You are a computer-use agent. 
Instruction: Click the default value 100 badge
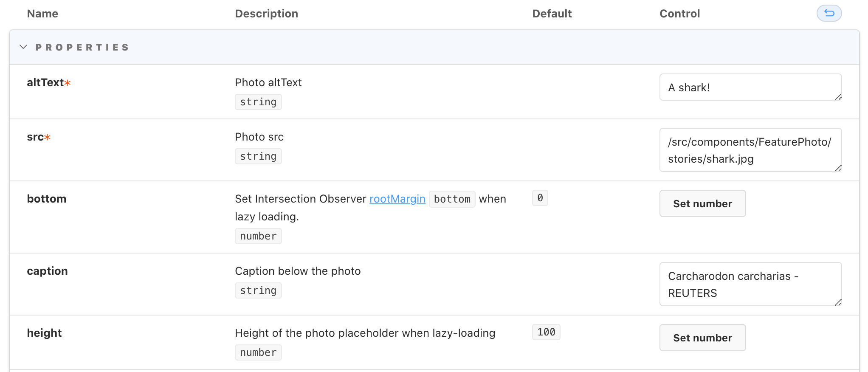(x=546, y=332)
